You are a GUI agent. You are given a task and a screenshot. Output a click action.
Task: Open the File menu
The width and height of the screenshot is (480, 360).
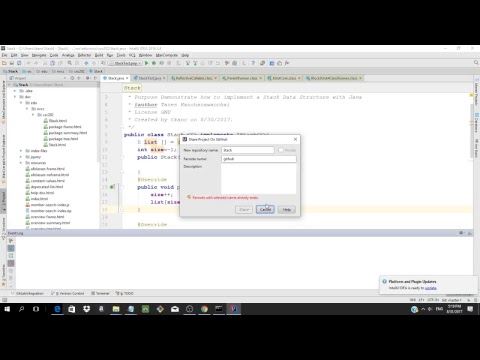(4, 55)
